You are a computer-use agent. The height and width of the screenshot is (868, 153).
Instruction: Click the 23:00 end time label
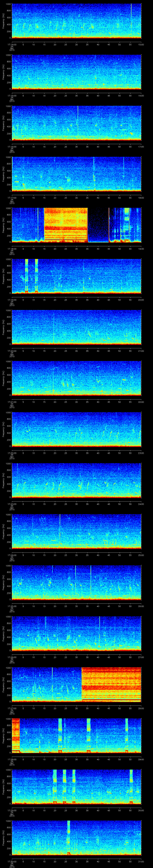(141, 453)
